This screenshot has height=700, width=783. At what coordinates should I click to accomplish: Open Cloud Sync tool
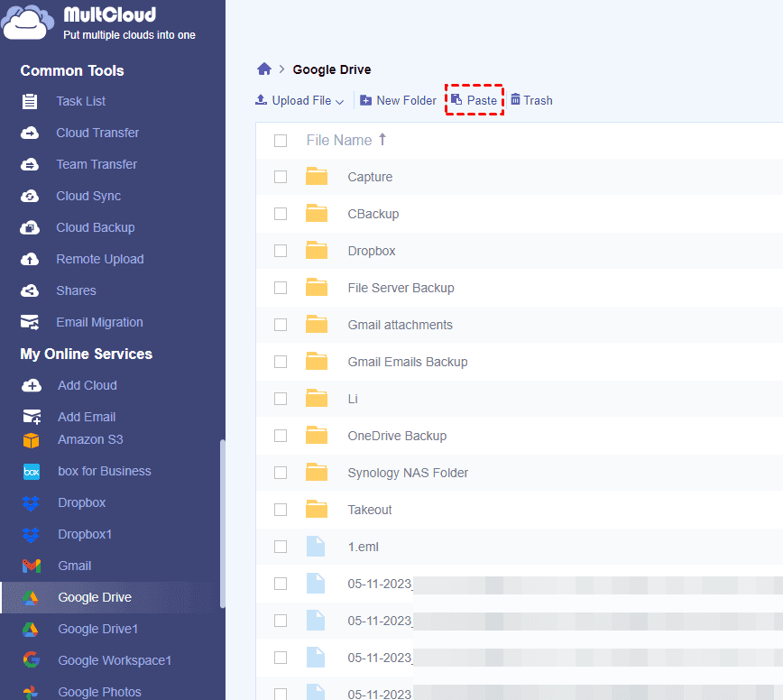(88, 197)
